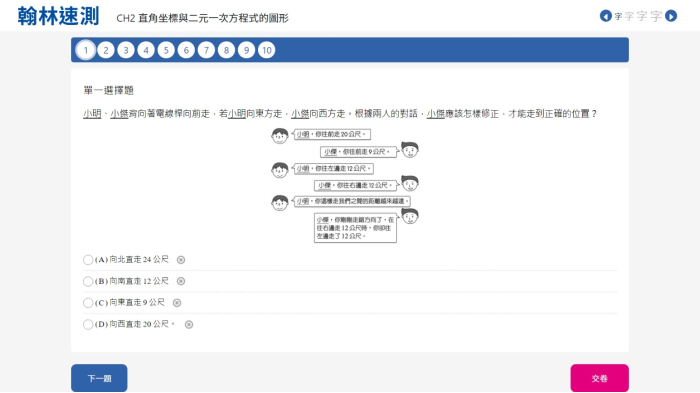
Task: Jump to question 2
Action: (106, 50)
